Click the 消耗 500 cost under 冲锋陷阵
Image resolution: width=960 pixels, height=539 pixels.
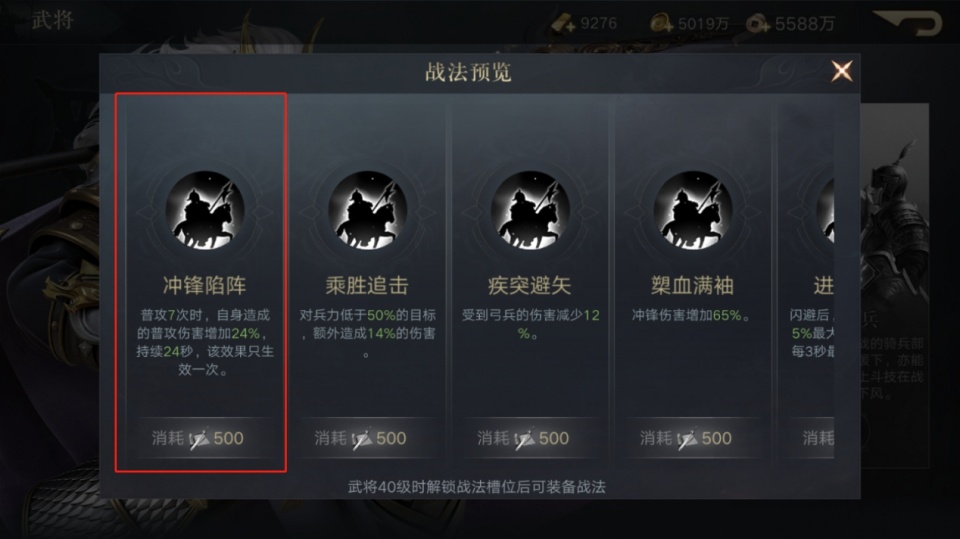tap(198, 438)
